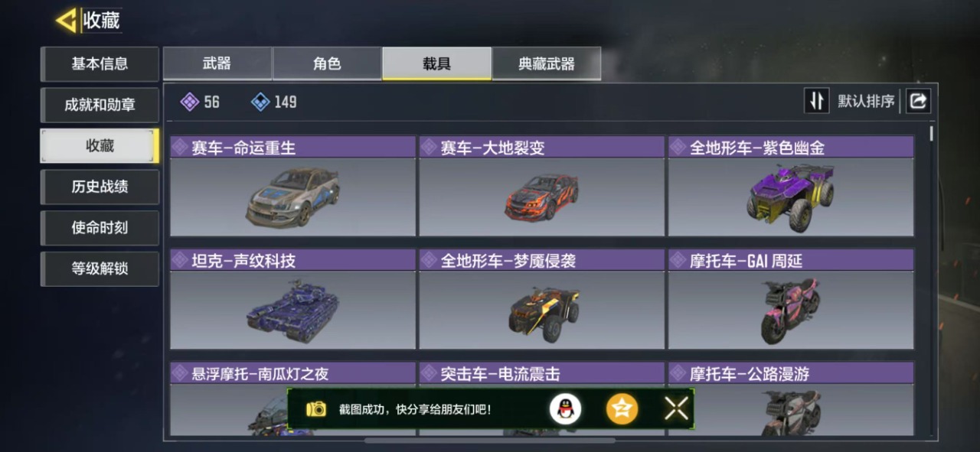Click the orange star share icon

[x=622, y=409]
